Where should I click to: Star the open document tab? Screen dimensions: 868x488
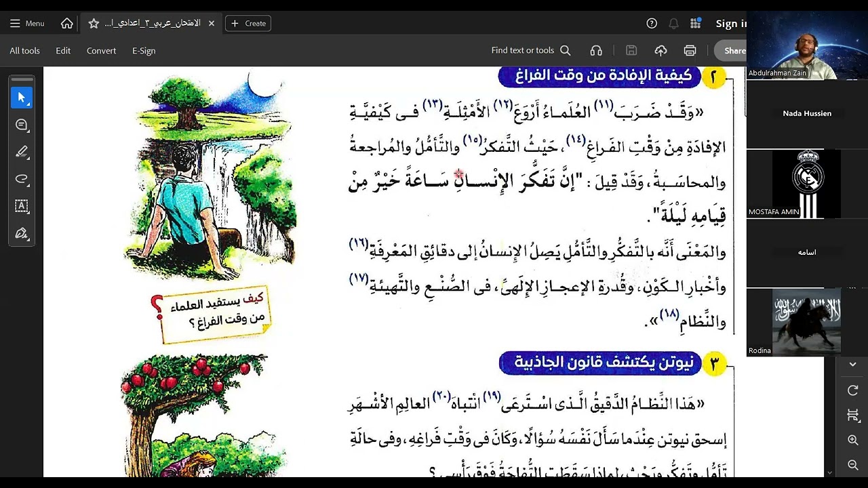[x=94, y=23]
